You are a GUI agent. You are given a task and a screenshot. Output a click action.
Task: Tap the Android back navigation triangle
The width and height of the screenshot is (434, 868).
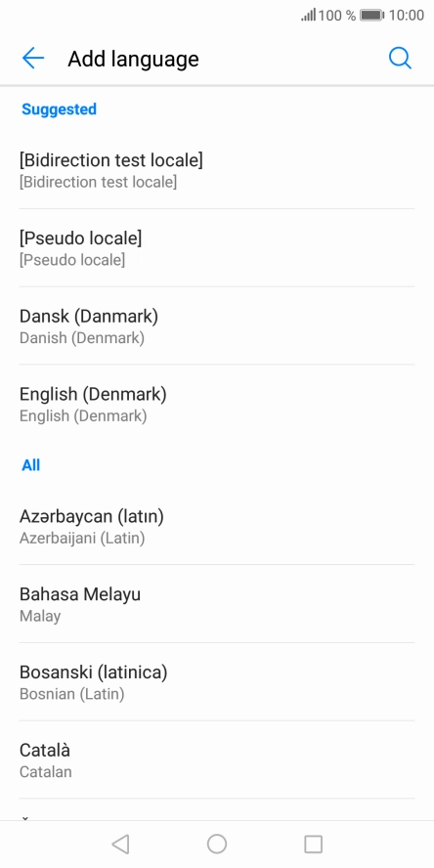[x=120, y=845]
